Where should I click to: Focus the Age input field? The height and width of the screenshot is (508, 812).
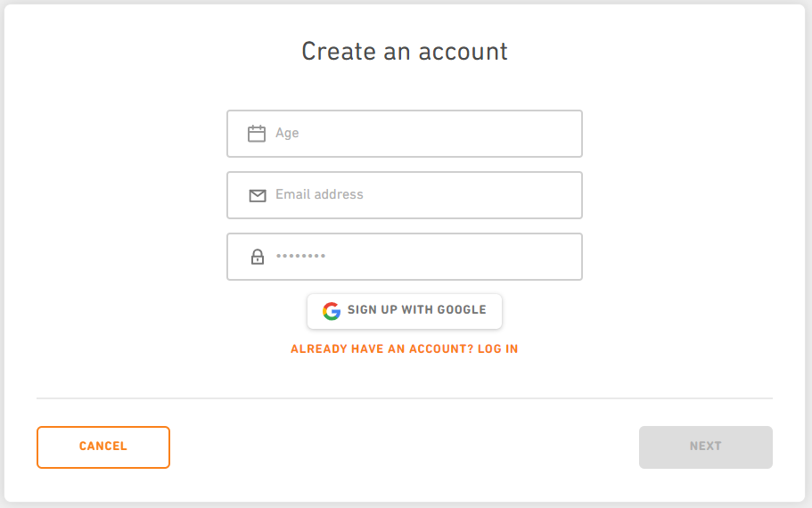click(x=419, y=134)
